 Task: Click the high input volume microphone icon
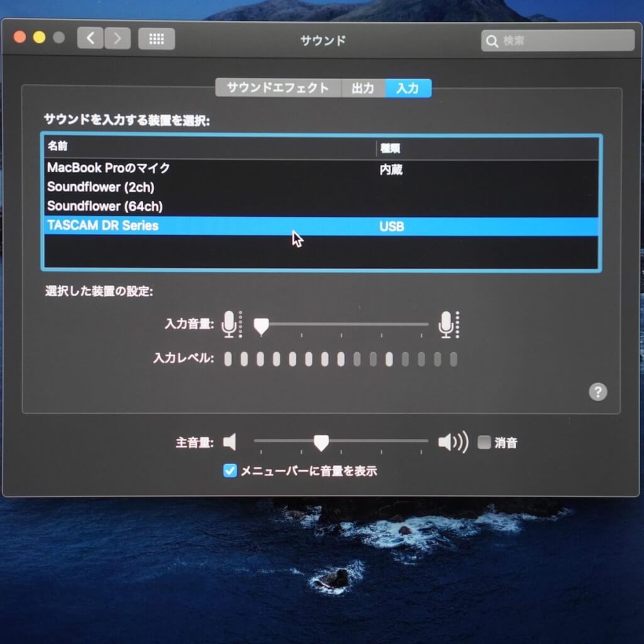(448, 324)
